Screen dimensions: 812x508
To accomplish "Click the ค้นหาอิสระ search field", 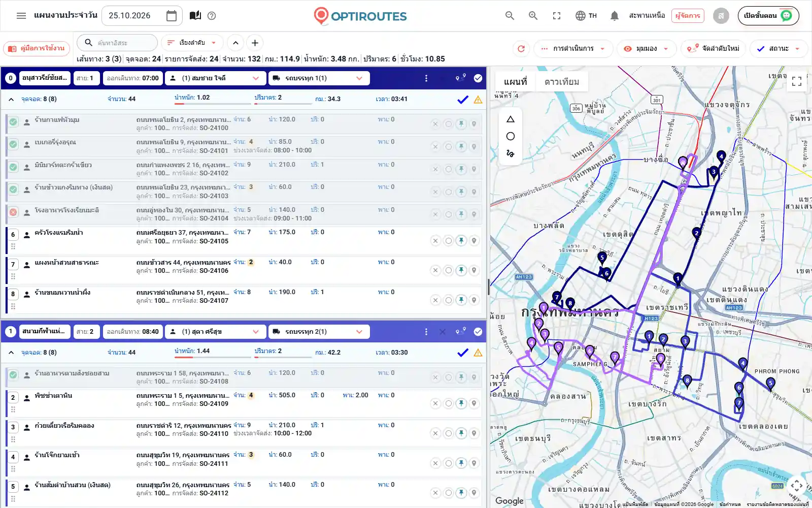I will click(117, 43).
